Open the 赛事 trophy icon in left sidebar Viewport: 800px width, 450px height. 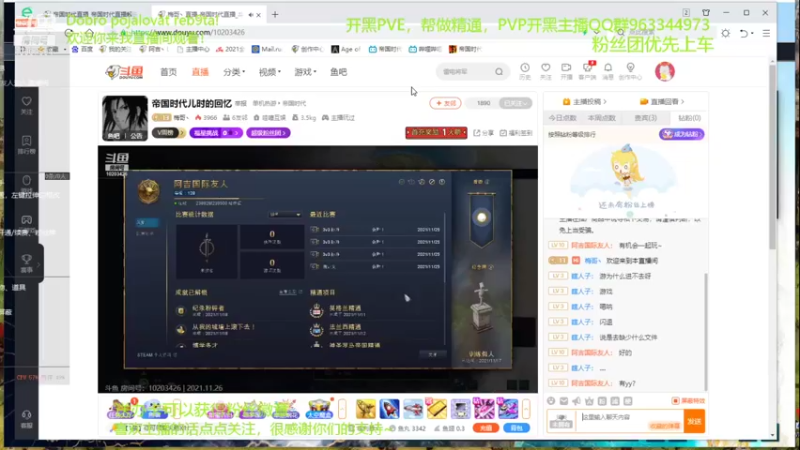[x=27, y=263]
